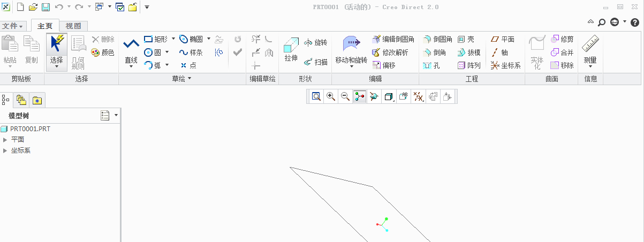Click the Zoom In magnifier icon
Image resolution: width=644 pixels, height=242 pixels.
(x=331, y=96)
